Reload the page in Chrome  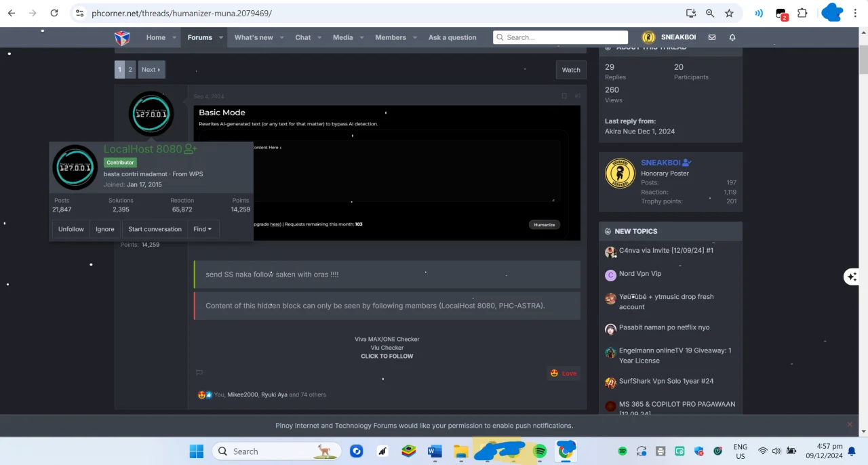pos(54,13)
